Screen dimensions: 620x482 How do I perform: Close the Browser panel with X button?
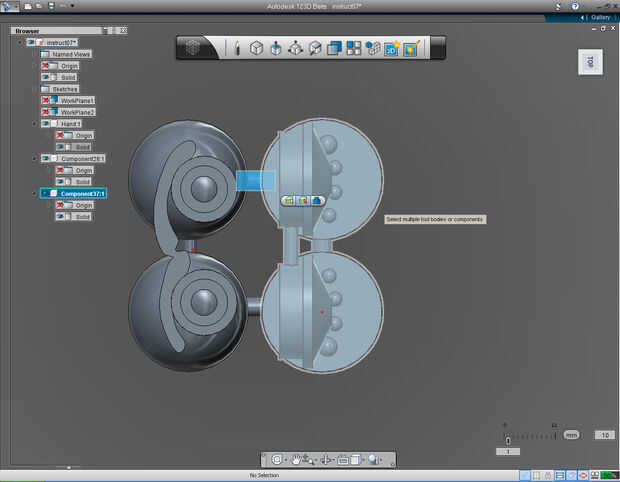point(123,30)
